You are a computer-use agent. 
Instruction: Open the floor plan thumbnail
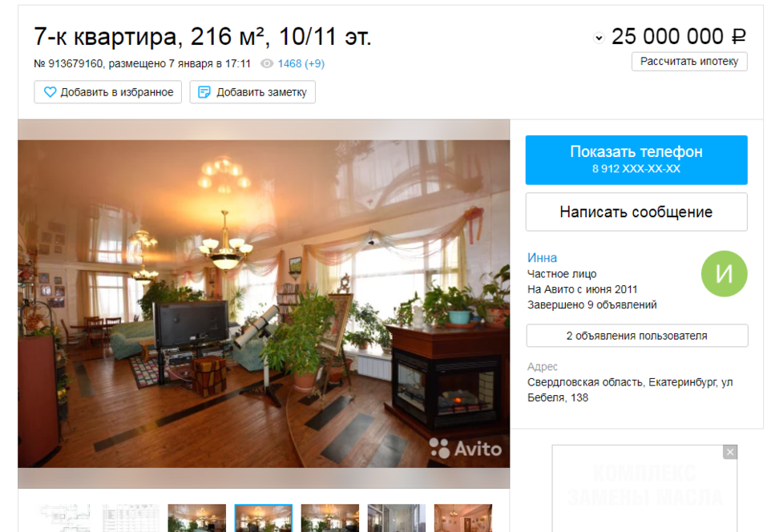(65, 518)
